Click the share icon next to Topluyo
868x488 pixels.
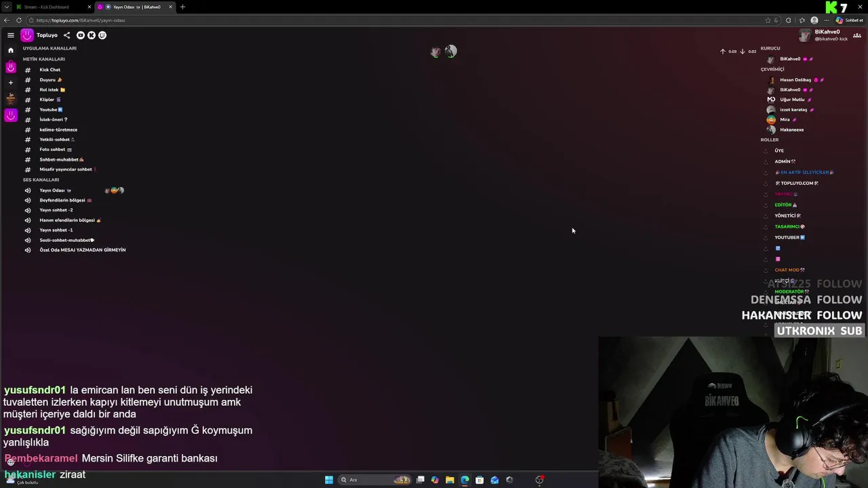pos(66,35)
